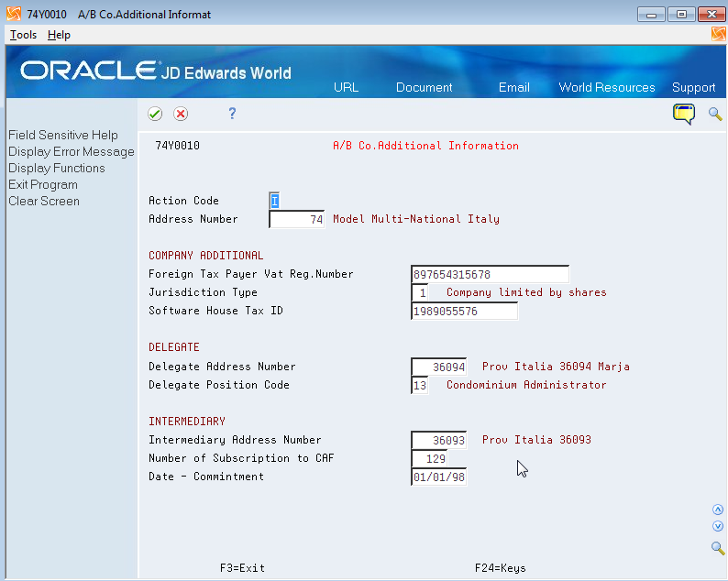Image resolution: width=728 pixels, height=581 pixels.
Task: Click F3=Exit function key text
Action: 242,568
